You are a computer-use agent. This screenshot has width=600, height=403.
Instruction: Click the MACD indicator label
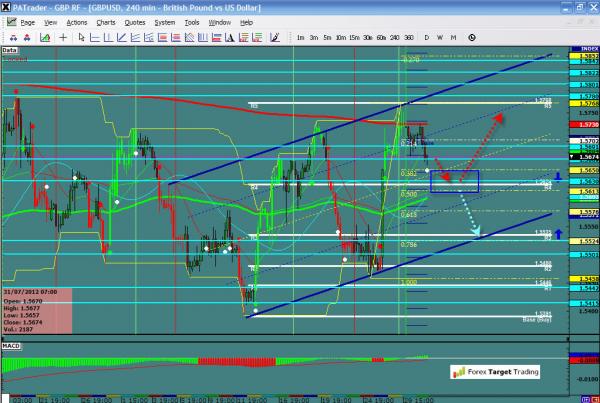(12, 346)
